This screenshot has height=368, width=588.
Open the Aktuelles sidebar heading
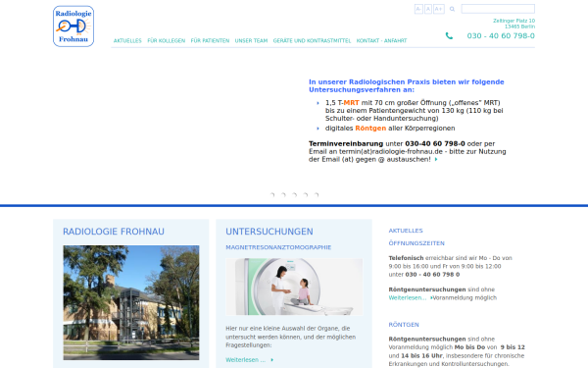(x=406, y=231)
